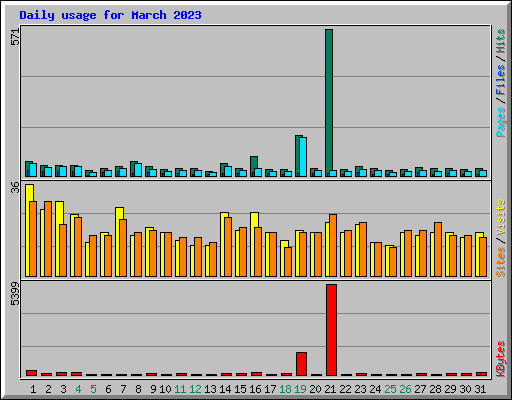Click green weekend day label 4
Viewport: 512px width, 400px height.
pos(78,389)
